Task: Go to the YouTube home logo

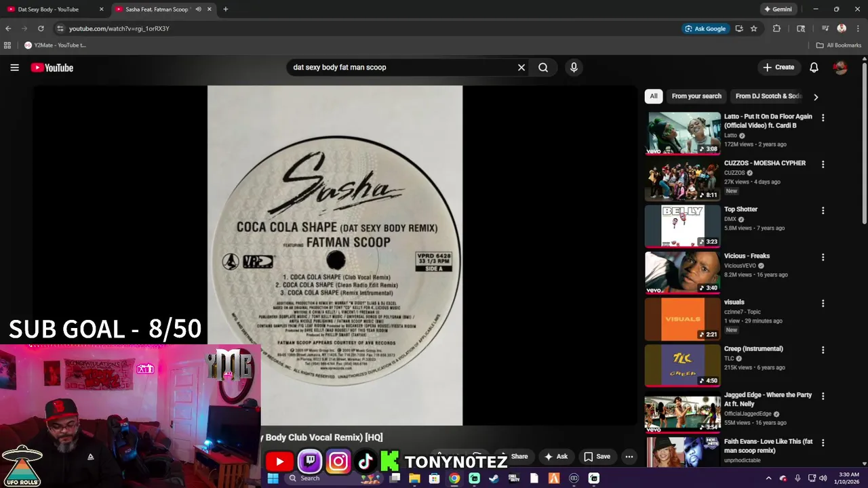Action: (x=52, y=68)
